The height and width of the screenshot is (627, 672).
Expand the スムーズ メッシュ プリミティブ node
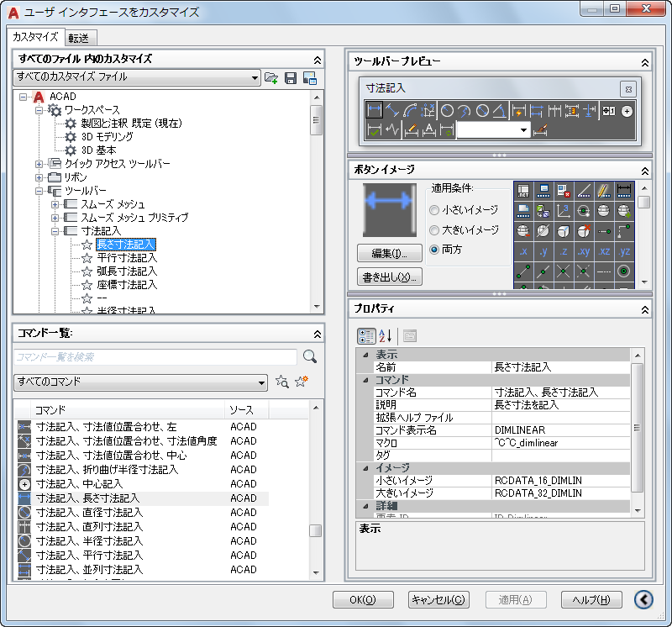[x=55, y=218]
